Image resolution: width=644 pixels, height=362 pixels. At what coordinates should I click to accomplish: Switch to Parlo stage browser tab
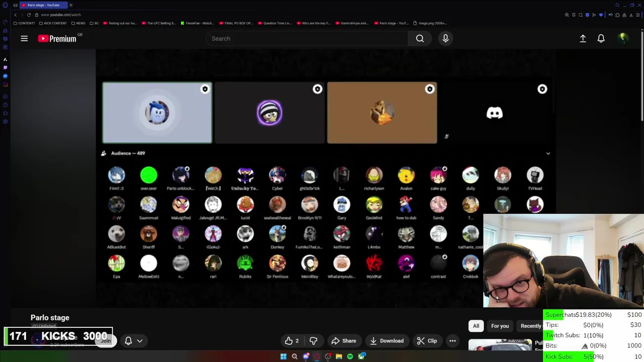pos(43,5)
